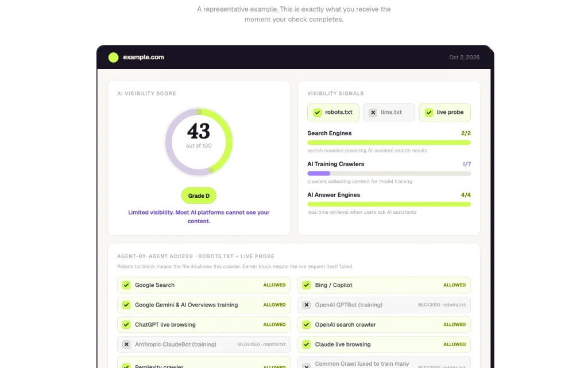This screenshot has width=588, height=368.
Task: Click the 1/7 training crawlers count
Action: [x=466, y=164]
